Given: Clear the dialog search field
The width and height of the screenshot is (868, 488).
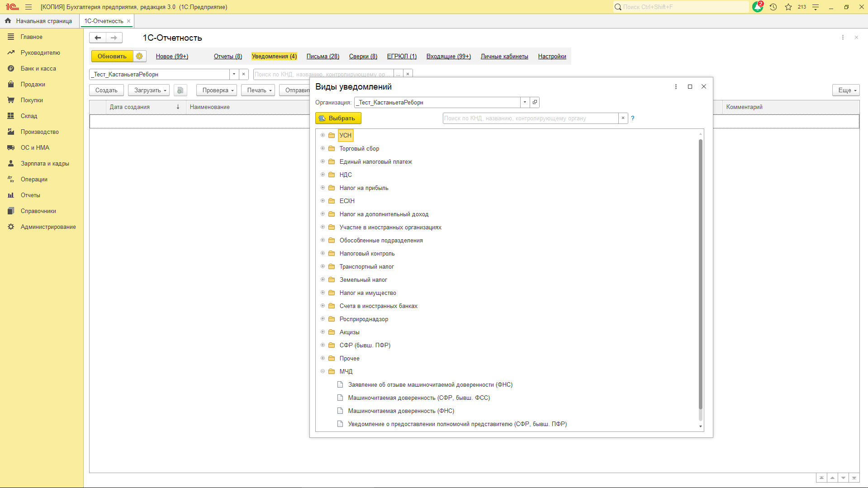Looking at the screenshot, I should point(623,118).
